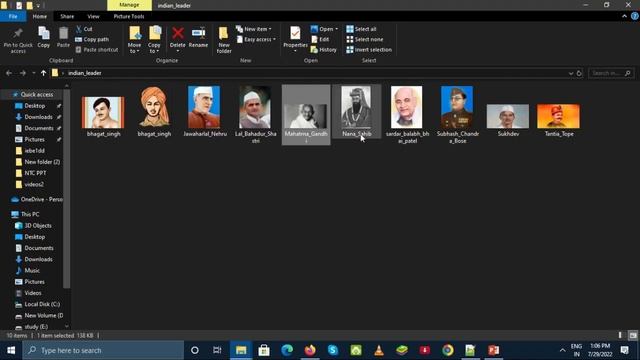Open the Easy access dropdown
This screenshot has width=640, height=360.
tap(256, 39)
